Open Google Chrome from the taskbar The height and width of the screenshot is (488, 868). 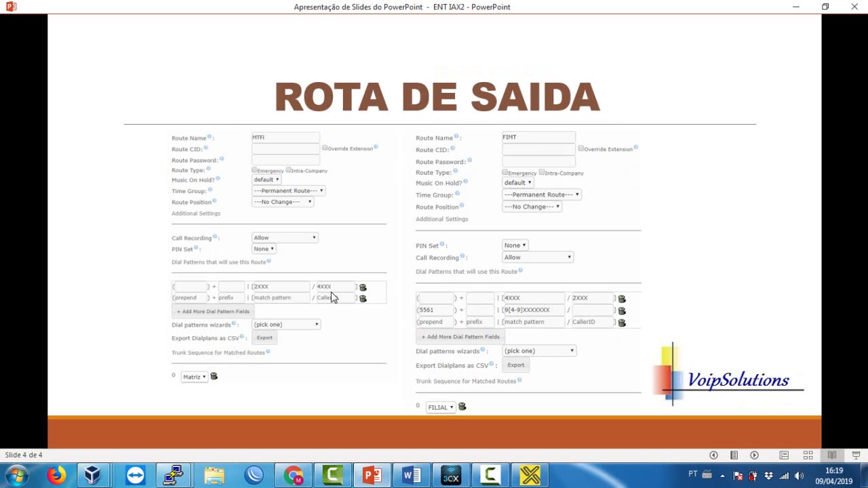click(294, 476)
